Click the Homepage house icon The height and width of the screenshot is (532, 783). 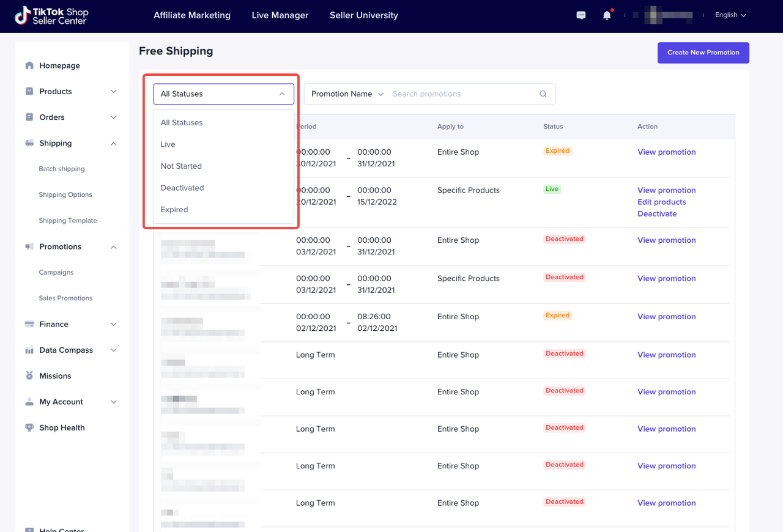click(29, 65)
